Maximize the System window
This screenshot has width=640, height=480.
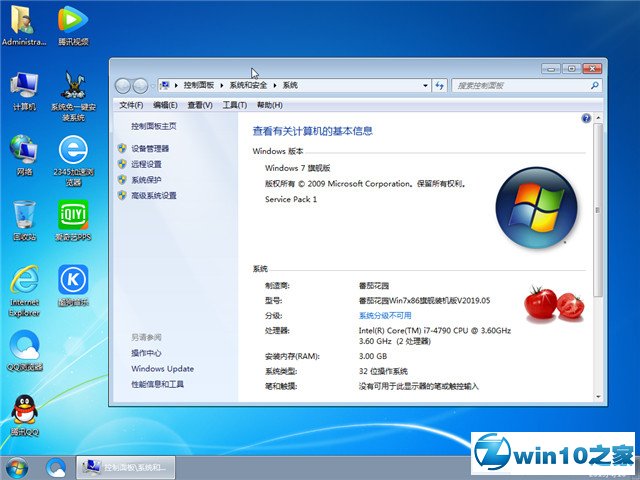[571, 69]
